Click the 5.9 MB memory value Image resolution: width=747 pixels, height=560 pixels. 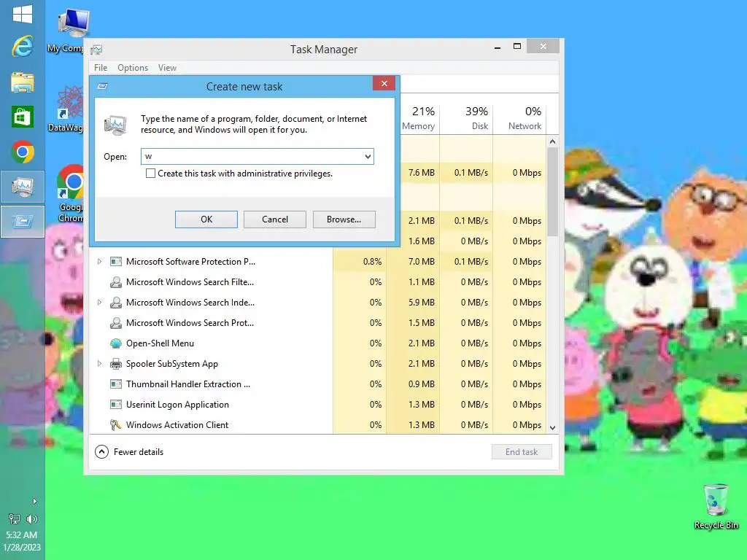[421, 303]
